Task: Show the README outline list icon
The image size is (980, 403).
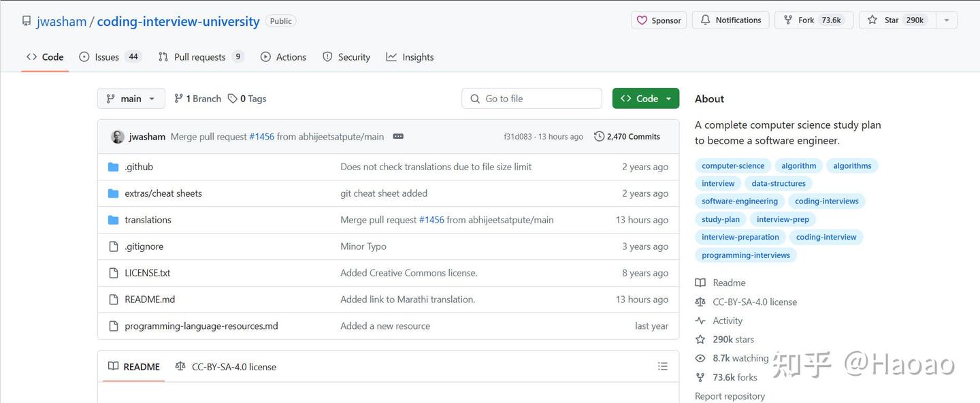Action: coord(662,367)
